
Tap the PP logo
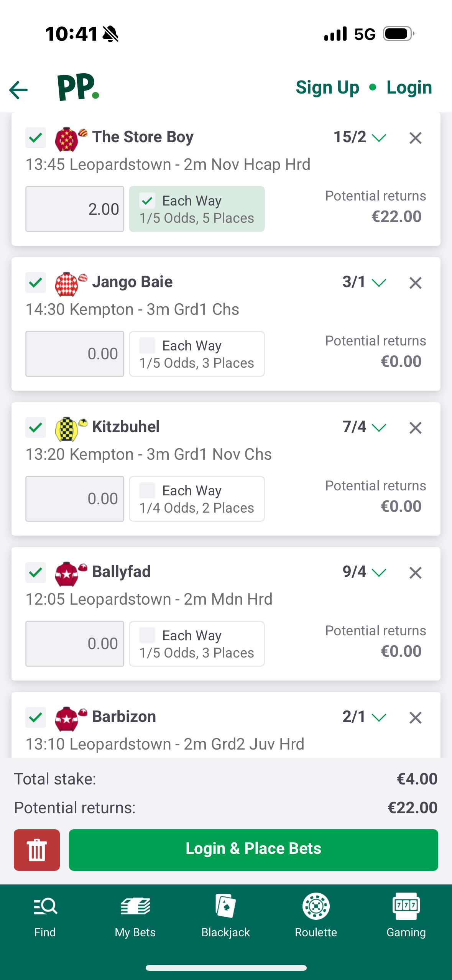click(x=78, y=87)
